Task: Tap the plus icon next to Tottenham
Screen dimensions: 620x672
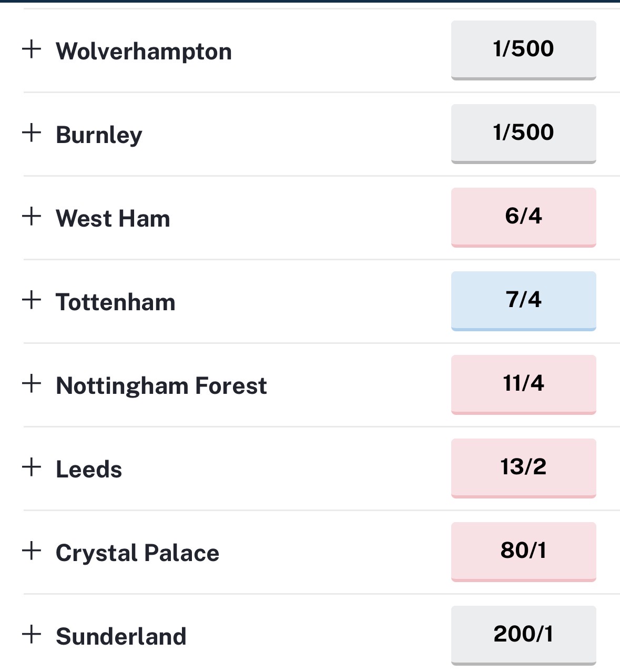Action: 32,300
